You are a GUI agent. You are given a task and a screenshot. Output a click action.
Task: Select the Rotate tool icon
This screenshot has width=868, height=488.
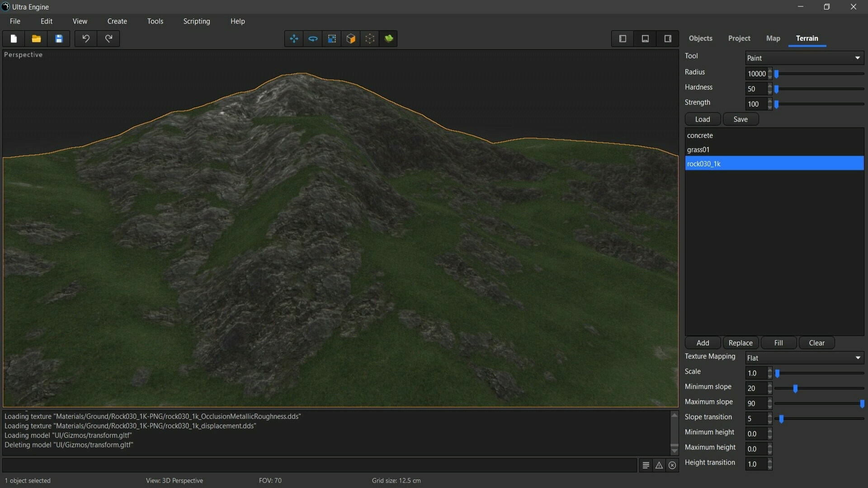point(313,39)
